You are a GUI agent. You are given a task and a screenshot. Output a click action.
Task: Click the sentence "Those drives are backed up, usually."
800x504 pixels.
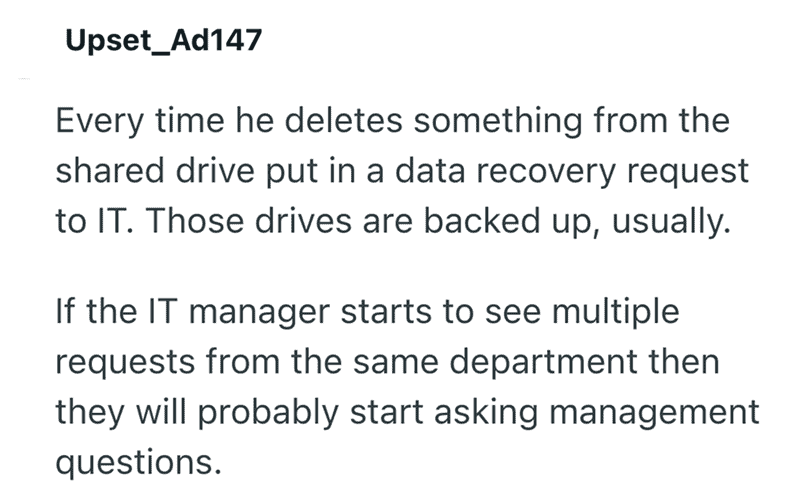click(438, 222)
